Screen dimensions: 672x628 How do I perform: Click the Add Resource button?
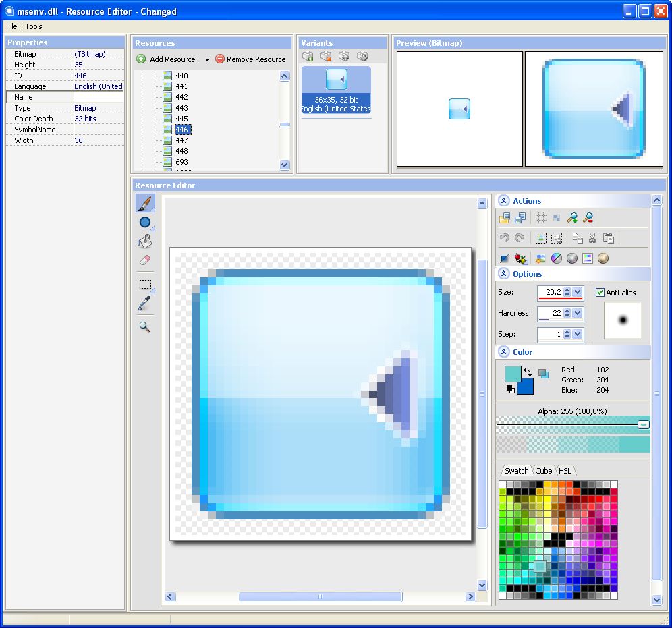[x=166, y=59]
